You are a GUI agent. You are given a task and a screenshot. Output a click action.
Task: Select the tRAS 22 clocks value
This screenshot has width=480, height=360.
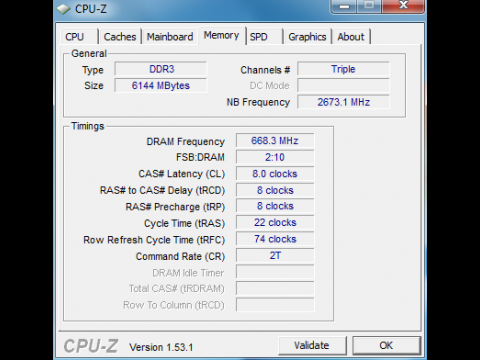275,222
